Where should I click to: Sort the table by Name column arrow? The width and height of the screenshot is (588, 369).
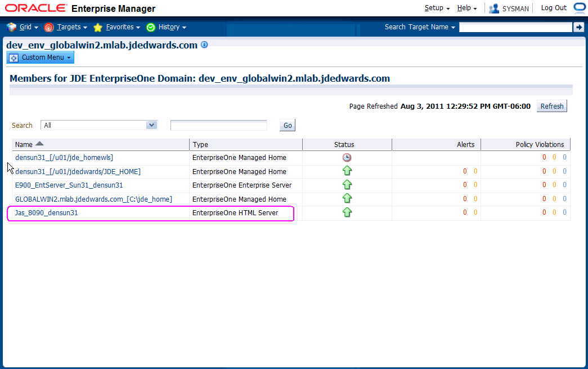point(39,144)
